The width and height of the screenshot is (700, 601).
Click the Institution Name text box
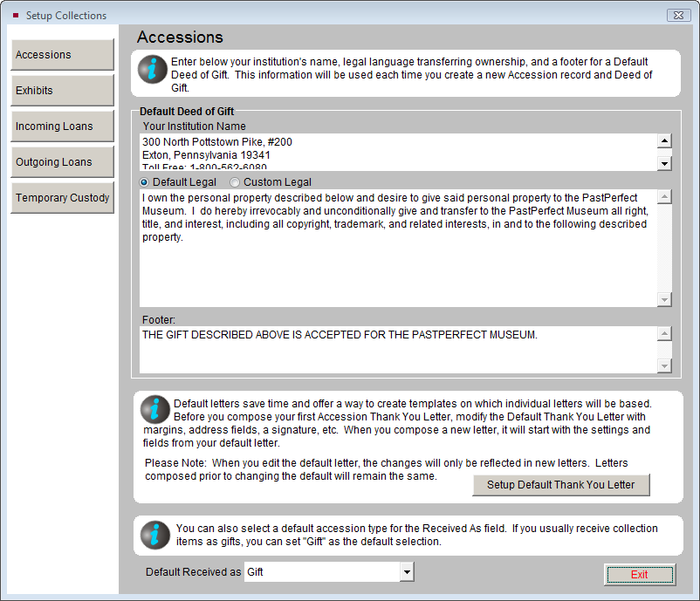(398, 152)
